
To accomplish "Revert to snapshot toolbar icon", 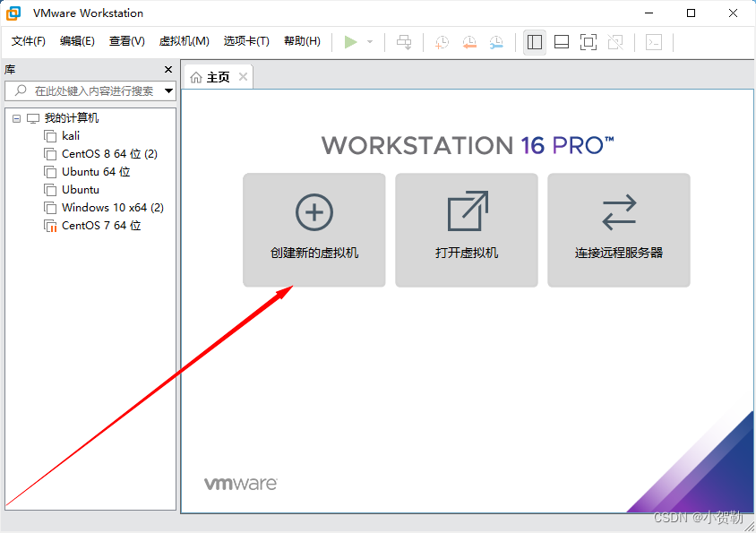I will pyautogui.click(x=469, y=42).
